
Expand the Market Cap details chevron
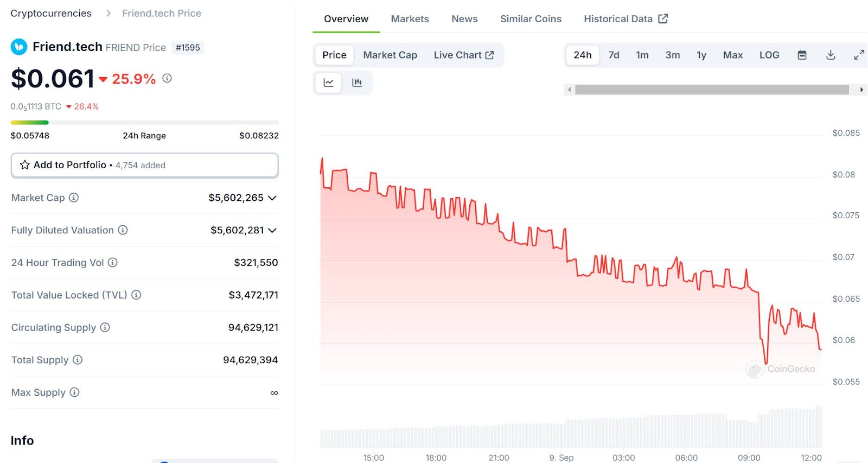tap(272, 198)
